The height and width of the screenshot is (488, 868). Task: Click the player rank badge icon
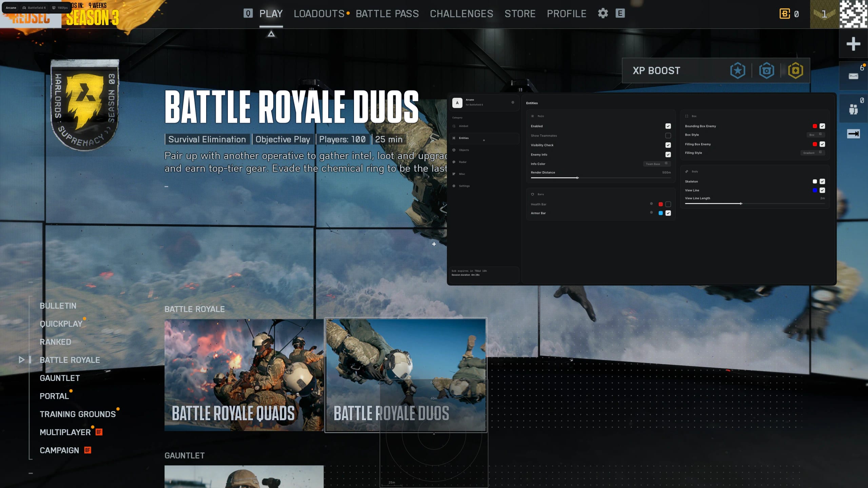click(x=824, y=14)
